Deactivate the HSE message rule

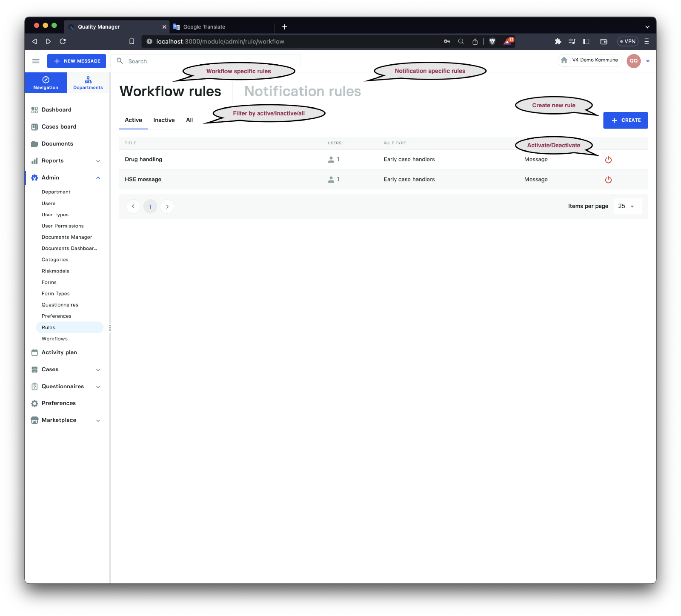click(608, 180)
